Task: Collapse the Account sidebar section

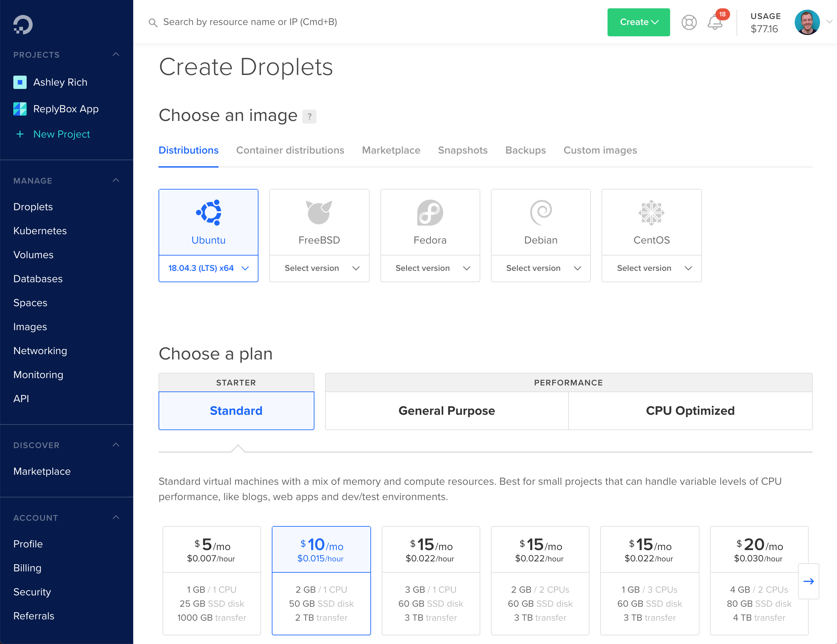Action: point(116,518)
